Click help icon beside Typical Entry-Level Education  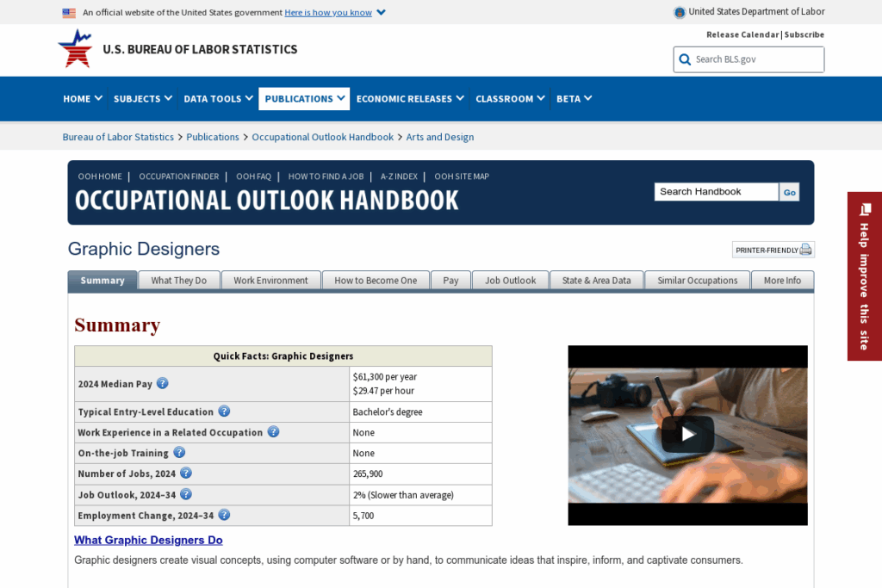(x=224, y=412)
